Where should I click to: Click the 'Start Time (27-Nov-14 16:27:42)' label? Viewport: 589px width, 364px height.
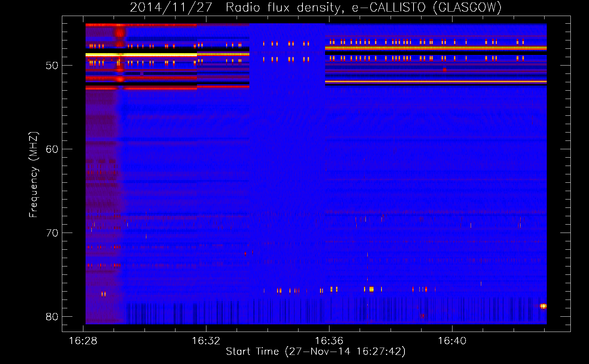tap(316, 352)
